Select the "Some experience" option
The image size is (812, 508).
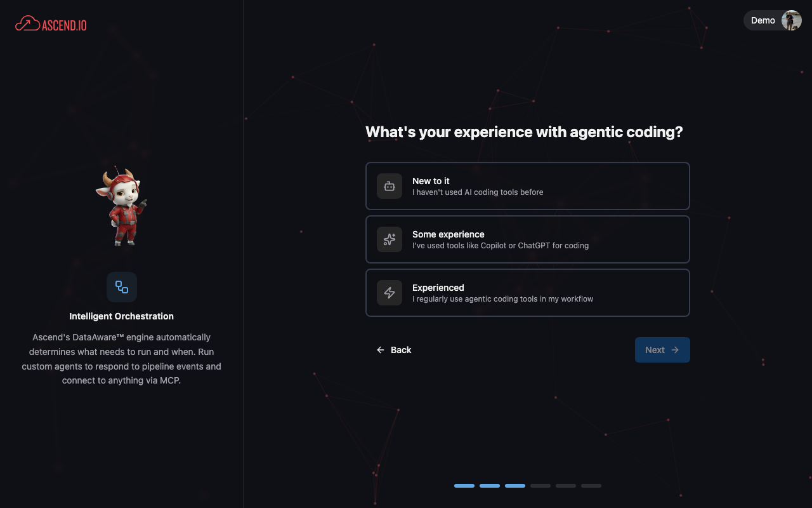527,239
